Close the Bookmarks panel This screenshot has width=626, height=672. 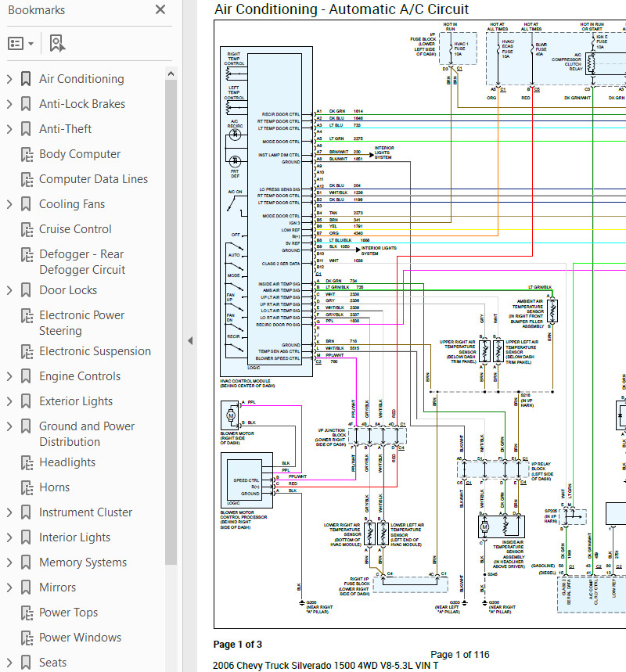(x=160, y=9)
